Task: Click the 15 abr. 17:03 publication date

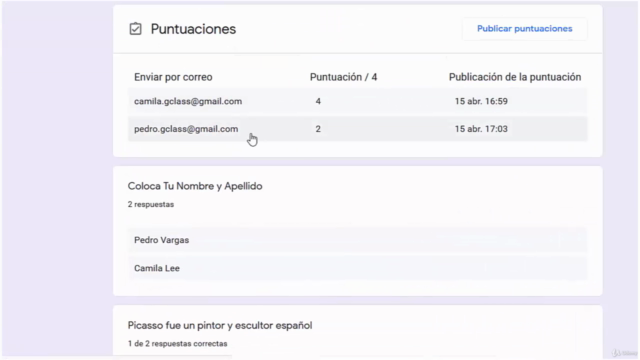Action: tap(481, 129)
